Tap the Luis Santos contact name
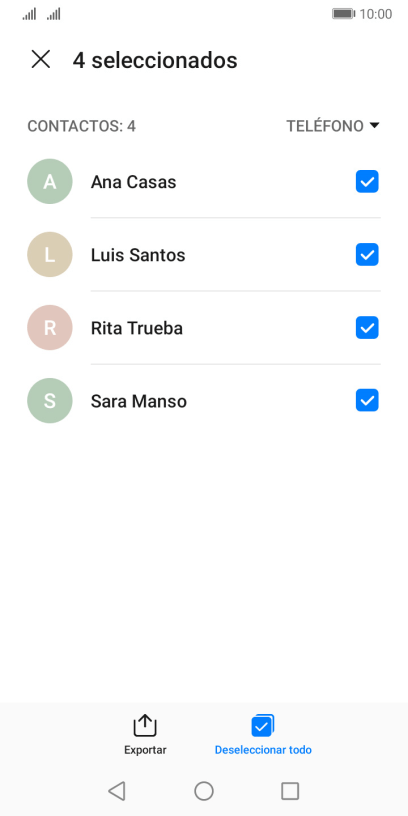 (x=138, y=255)
